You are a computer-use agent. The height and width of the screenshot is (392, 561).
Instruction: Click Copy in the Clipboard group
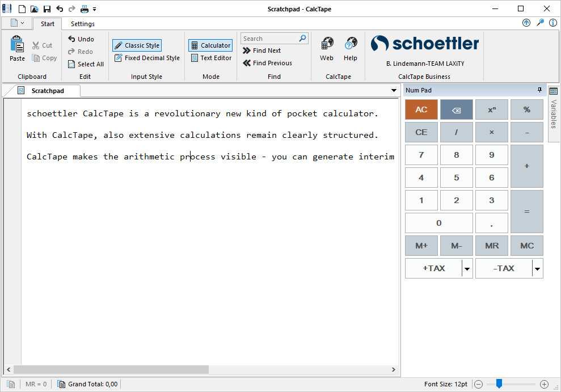[x=44, y=58]
